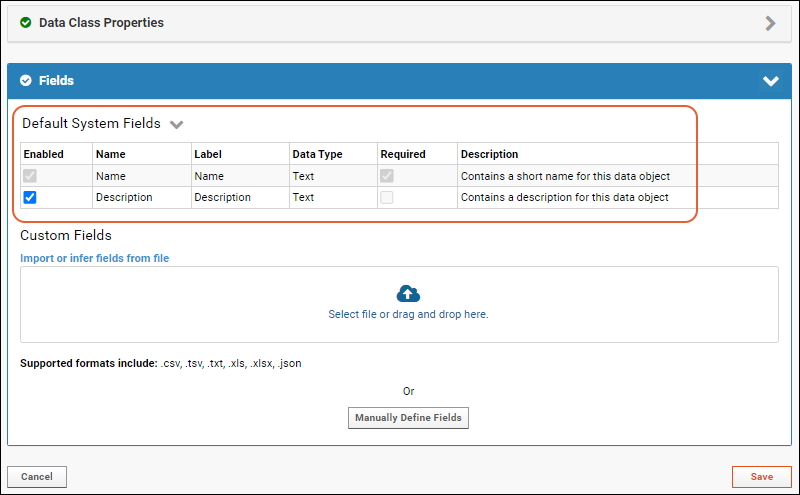This screenshot has width=800, height=495.
Task: Click Select file or drag and drop text
Action: pyautogui.click(x=408, y=314)
